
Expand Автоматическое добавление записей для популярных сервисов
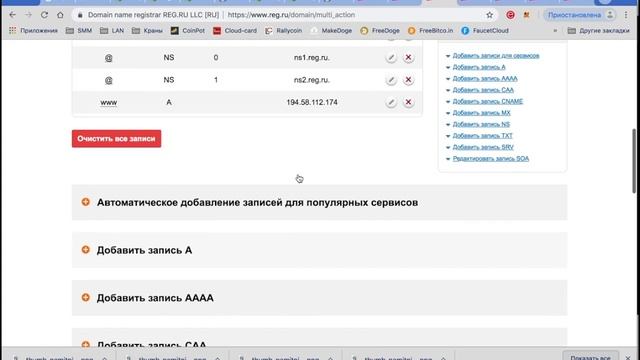[x=320, y=202]
